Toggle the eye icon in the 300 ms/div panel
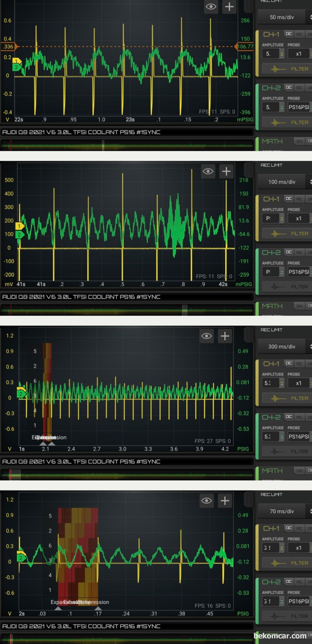This screenshot has height=644, width=312. pyautogui.click(x=206, y=336)
